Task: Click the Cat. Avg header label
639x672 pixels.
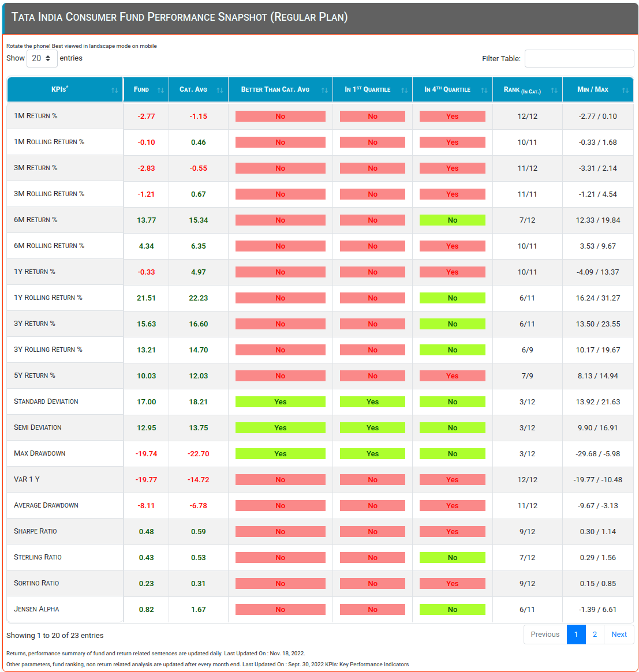Action: click(x=193, y=89)
